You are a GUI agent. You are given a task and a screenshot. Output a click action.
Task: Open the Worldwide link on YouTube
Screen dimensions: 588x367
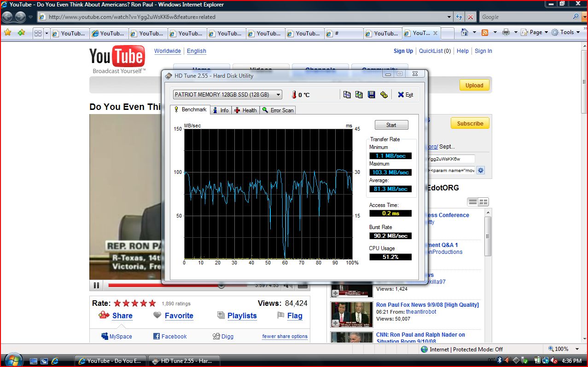168,51
